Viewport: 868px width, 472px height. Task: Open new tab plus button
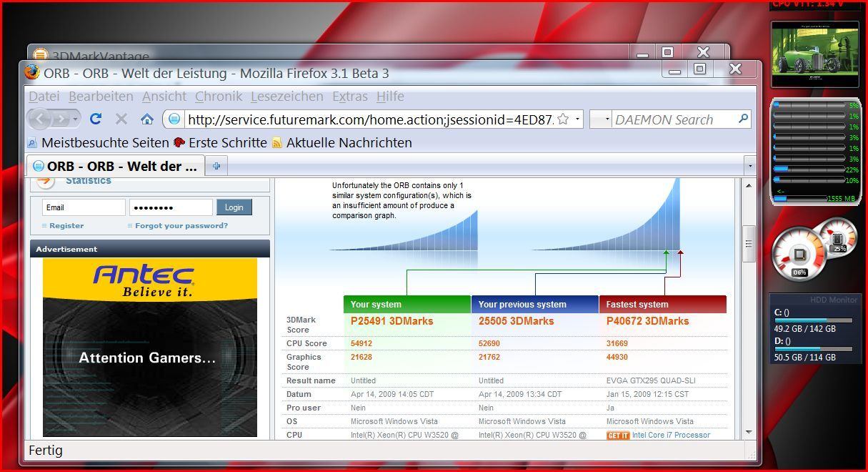point(216,166)
